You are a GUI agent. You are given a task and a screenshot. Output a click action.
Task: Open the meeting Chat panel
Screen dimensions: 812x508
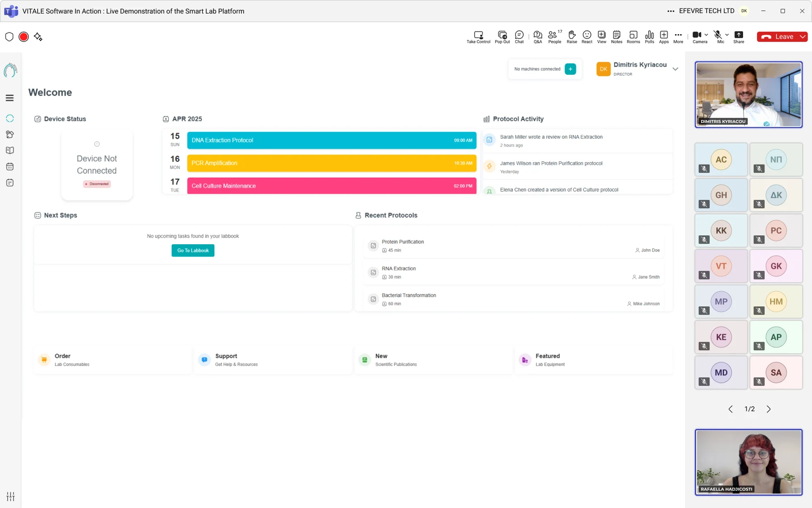pos(519,37)
